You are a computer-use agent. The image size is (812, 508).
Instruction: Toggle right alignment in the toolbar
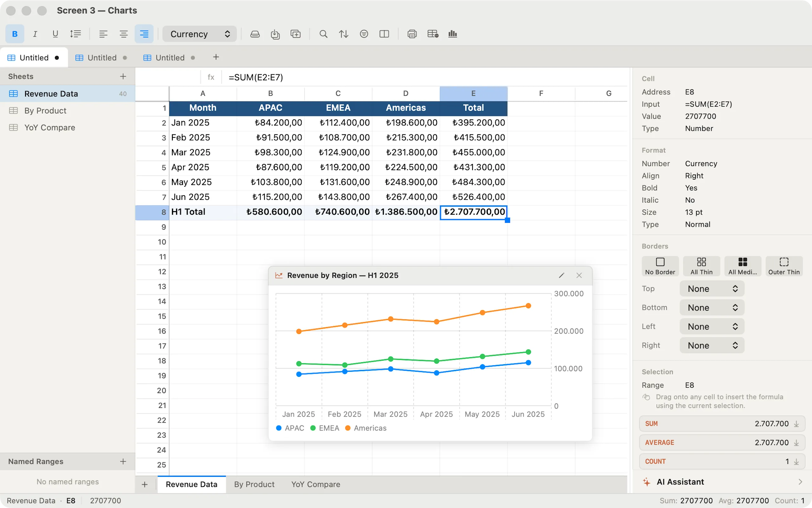(144, 34)
